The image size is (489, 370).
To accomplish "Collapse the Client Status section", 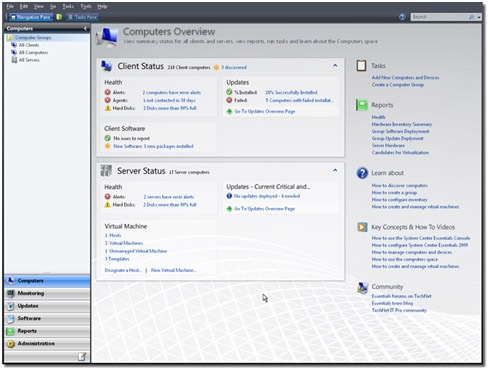I will pos(335,66).
